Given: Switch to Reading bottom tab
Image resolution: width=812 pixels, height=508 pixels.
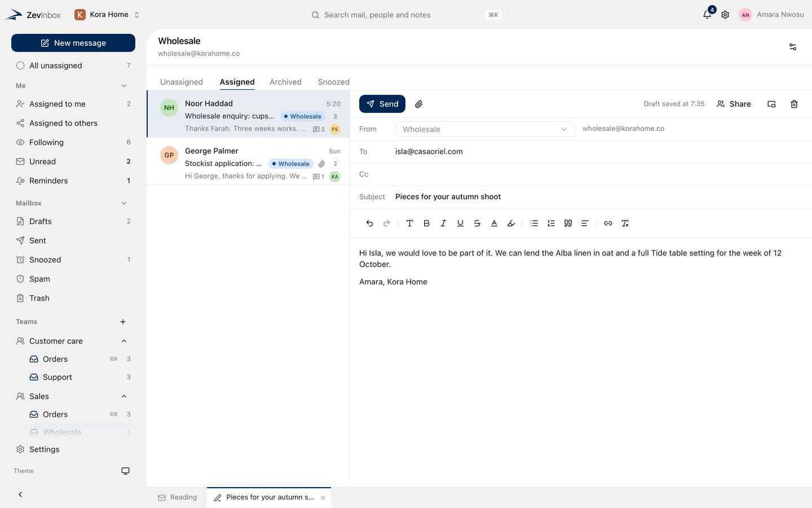Looking at the screenshot, I should point(178,497).
